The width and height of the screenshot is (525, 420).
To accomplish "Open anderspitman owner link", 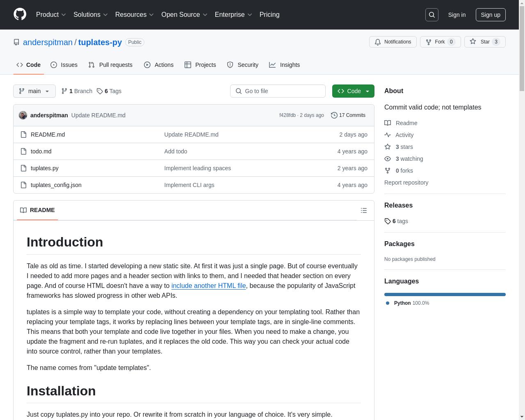I will 48,42.
